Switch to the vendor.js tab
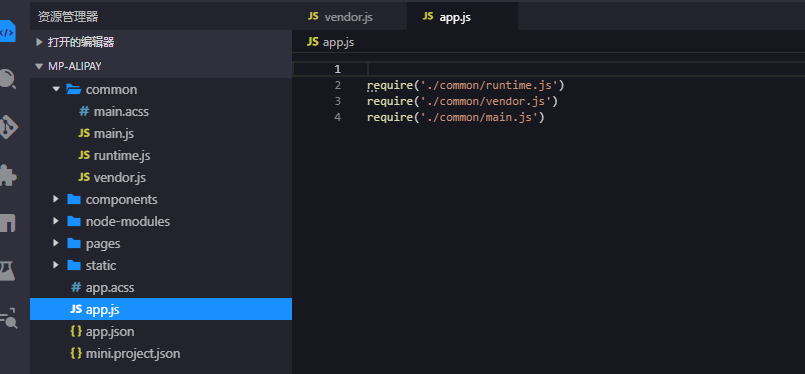The width and height of the screenshot is (805, 374). tap(349, 16)
